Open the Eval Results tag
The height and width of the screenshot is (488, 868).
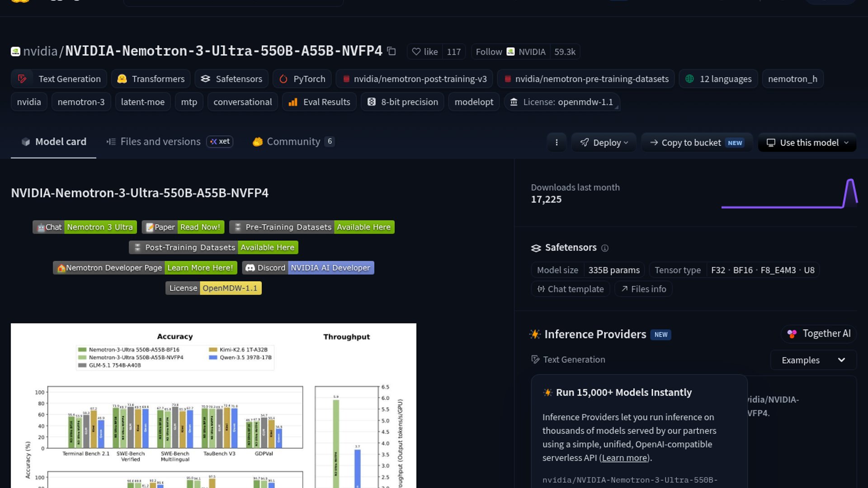point(319,102)
